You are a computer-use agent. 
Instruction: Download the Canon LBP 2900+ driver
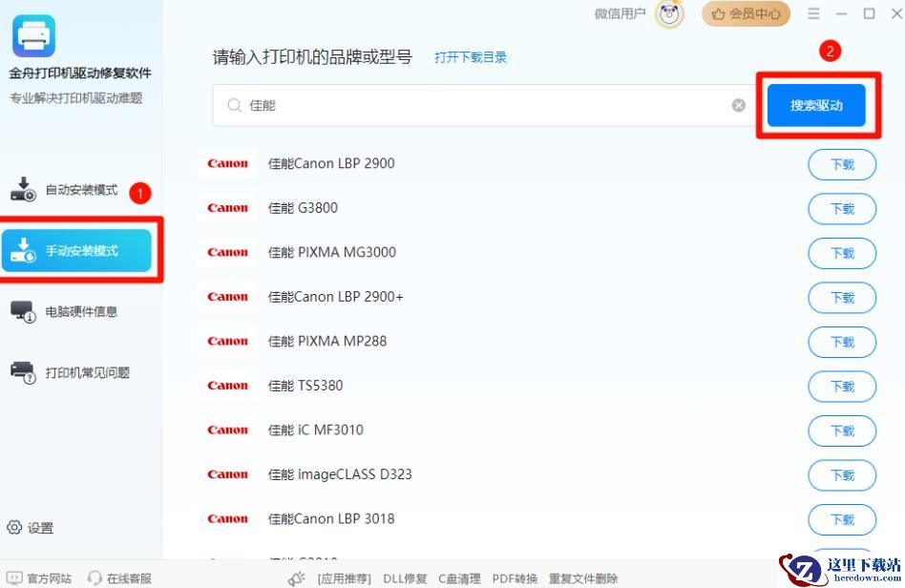[x=842, y=298]
